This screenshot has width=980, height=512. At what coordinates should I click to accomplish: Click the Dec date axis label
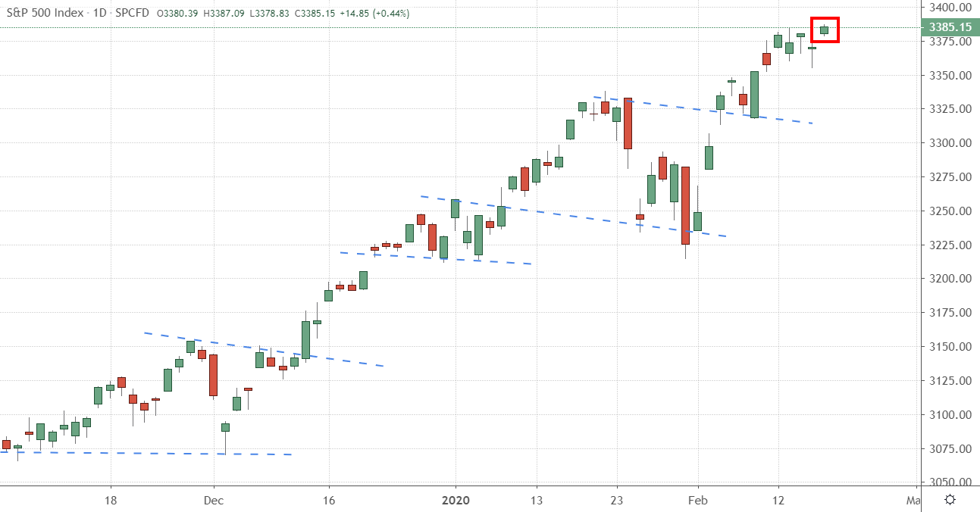coord(214,501)
